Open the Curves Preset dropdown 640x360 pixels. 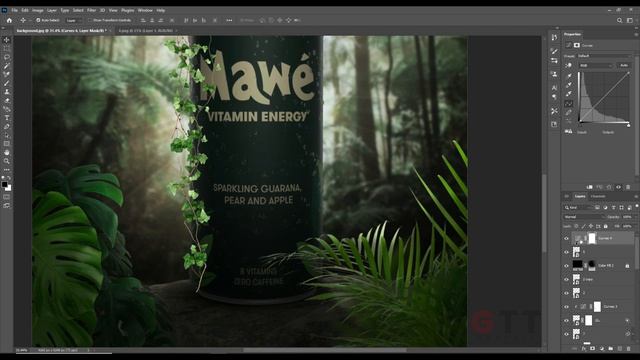(604, 56)
